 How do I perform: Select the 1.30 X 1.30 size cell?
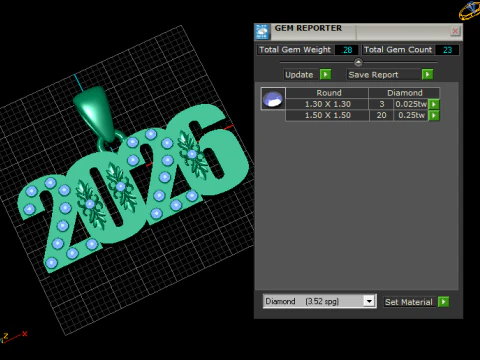[x=327, y=104]
